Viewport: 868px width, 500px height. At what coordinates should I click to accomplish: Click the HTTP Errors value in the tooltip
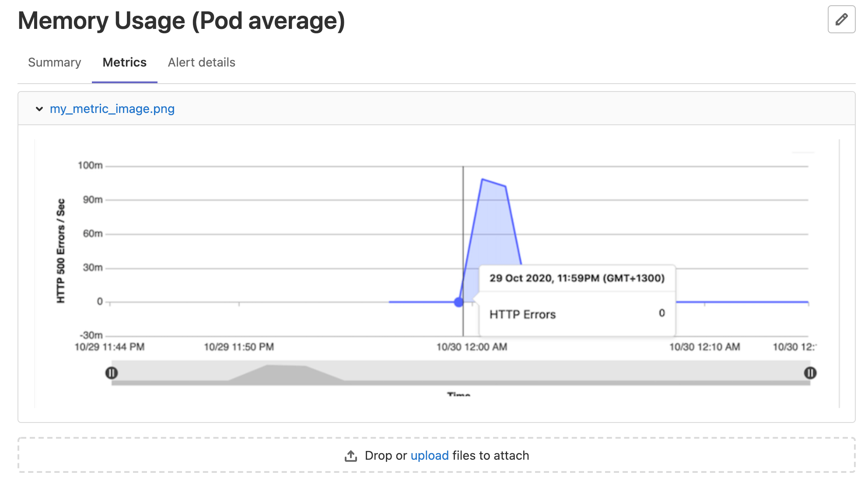(x=662, y=313)
